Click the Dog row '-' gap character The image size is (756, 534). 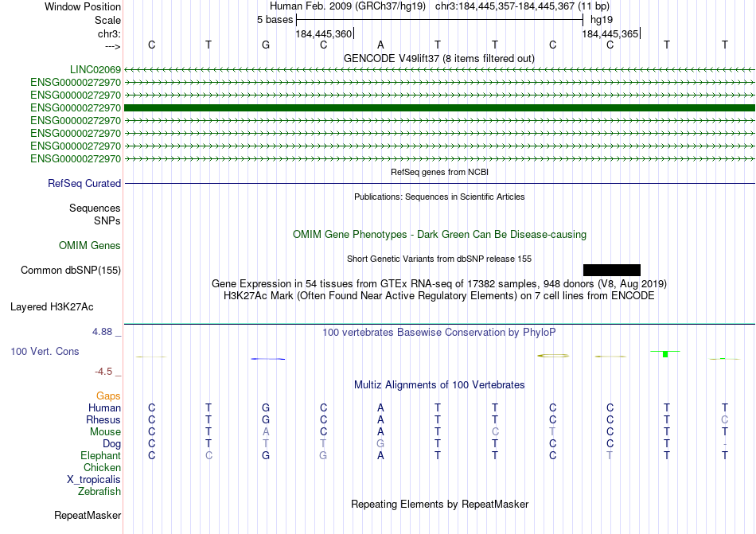pos(725,444)
